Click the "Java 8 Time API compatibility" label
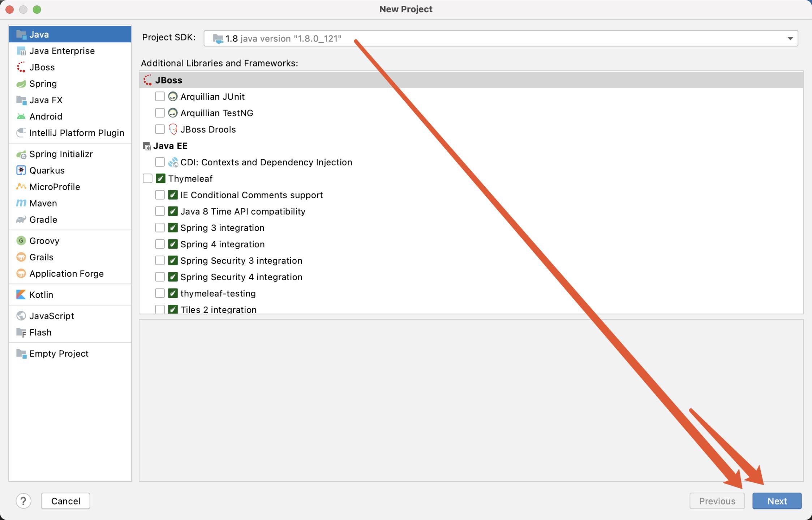The width and height of the screenshot is (812, 520). coord(243,212)
